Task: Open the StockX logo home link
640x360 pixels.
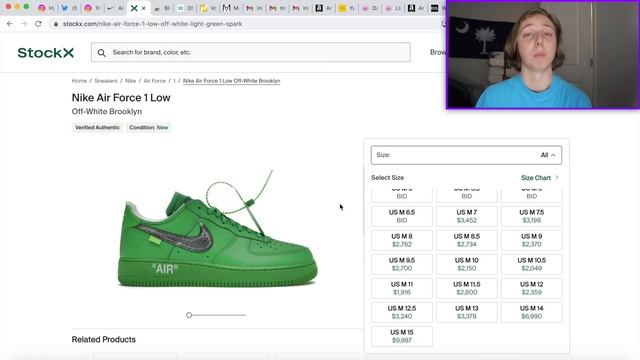Action: pyautogui.click(x=46, y=53)
